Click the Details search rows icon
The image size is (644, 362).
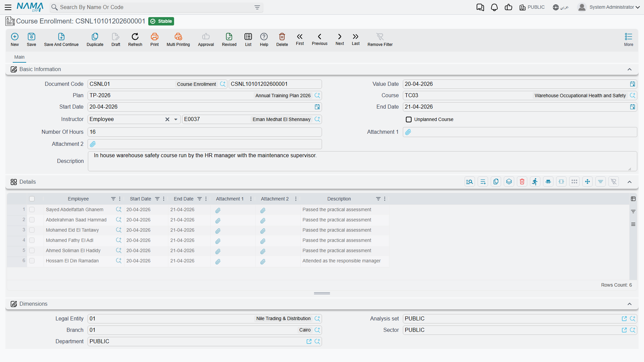click(x=470, y=182)
